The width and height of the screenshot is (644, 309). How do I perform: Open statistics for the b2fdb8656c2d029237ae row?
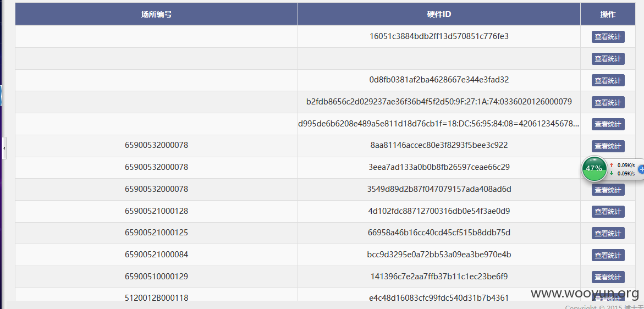click(608, 102)
